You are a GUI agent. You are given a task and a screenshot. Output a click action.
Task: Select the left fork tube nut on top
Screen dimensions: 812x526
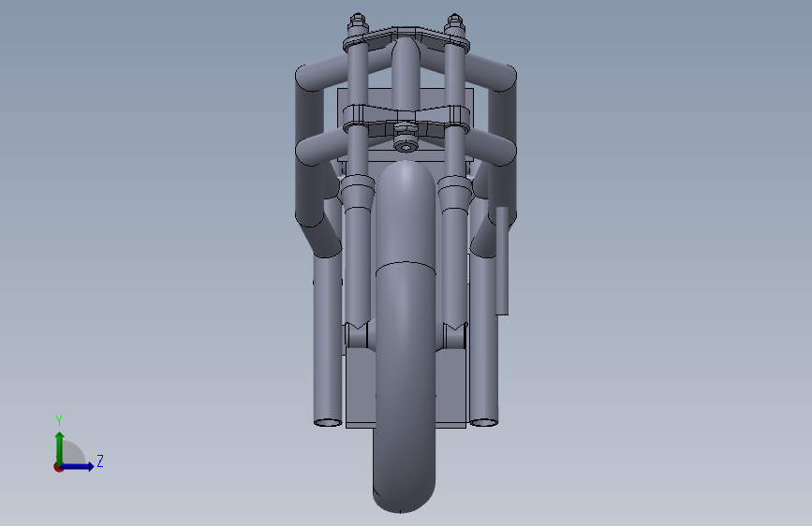point(358,22)
